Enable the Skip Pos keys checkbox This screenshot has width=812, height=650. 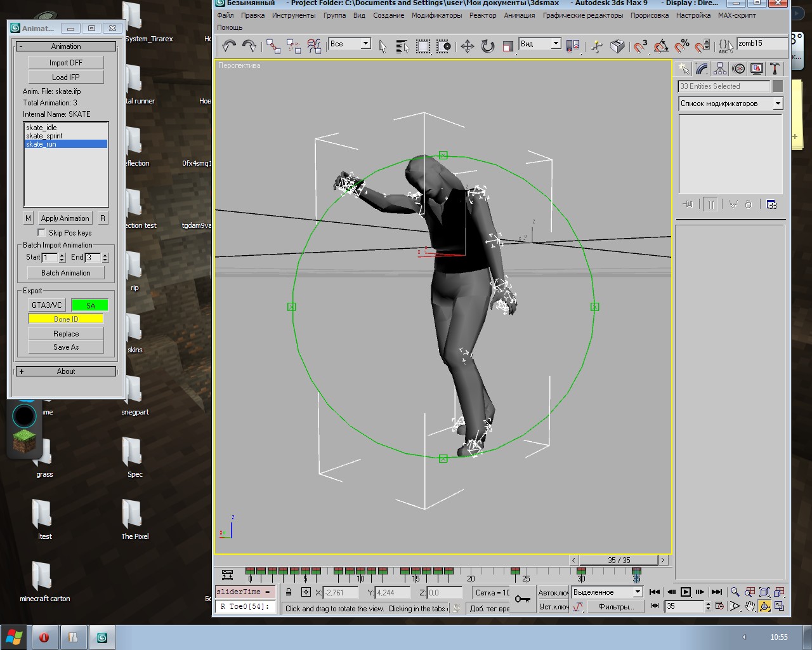tap(42, 233)
